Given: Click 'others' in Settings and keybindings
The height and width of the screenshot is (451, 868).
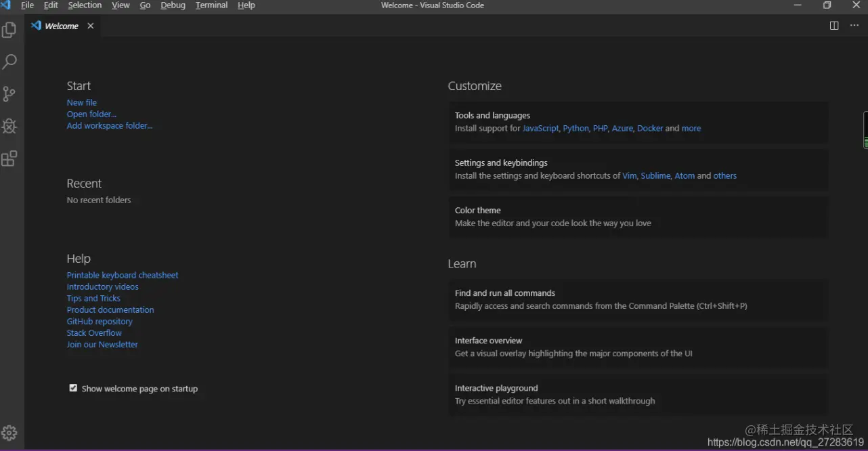Looking at the screenshot, I should coord(724,176).
